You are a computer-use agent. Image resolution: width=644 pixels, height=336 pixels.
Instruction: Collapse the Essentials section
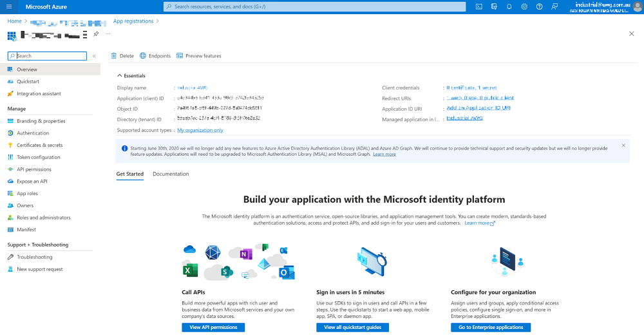(120, 76)
